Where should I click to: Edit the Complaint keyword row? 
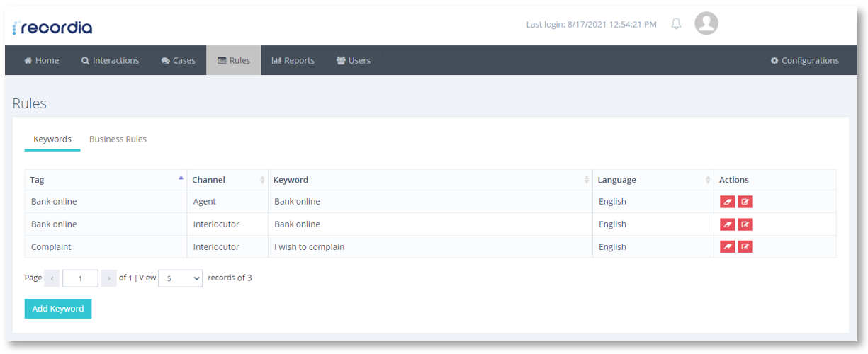(745, 246)
